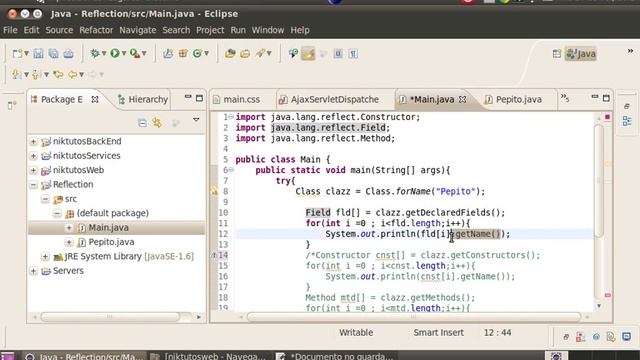The width and height of the screenshot is (640, 360).
Task: Open the Source menu
Action: coord(59,30)
